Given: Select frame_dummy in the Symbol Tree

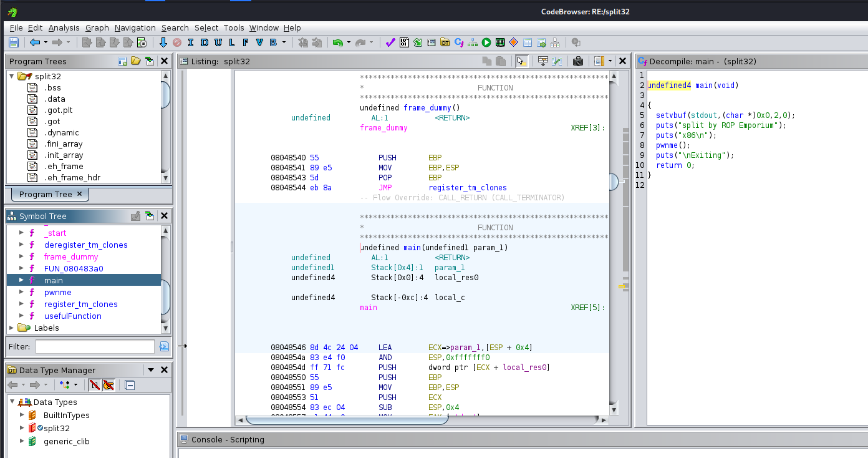Looking at the screenshot, I should click(71, 257).
